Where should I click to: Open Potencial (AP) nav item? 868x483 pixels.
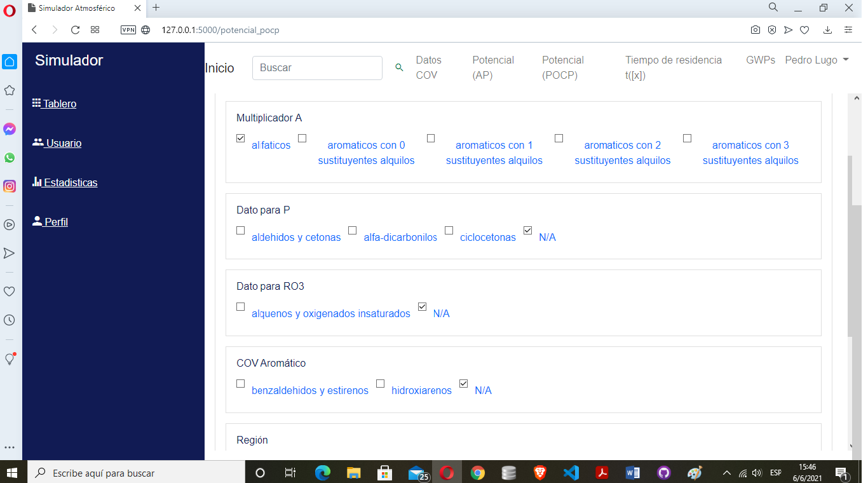click(x=493, y=67)
